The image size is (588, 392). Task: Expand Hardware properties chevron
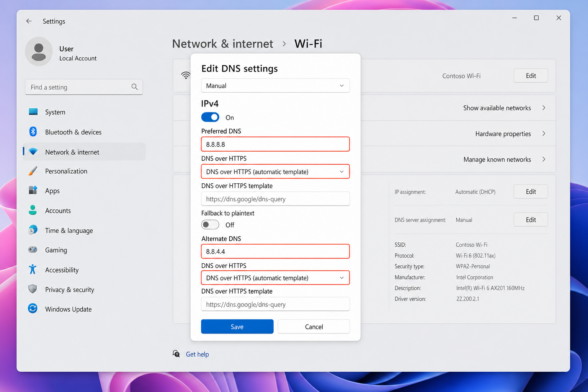544,134
